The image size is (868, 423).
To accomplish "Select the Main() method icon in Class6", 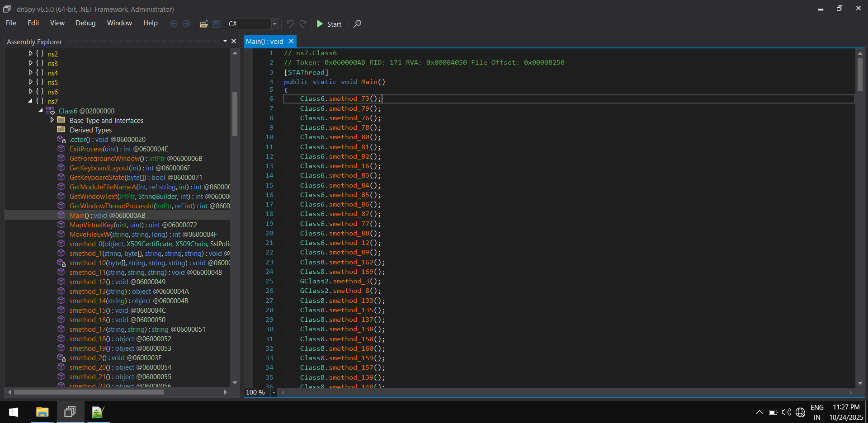I will pos(61,215).
